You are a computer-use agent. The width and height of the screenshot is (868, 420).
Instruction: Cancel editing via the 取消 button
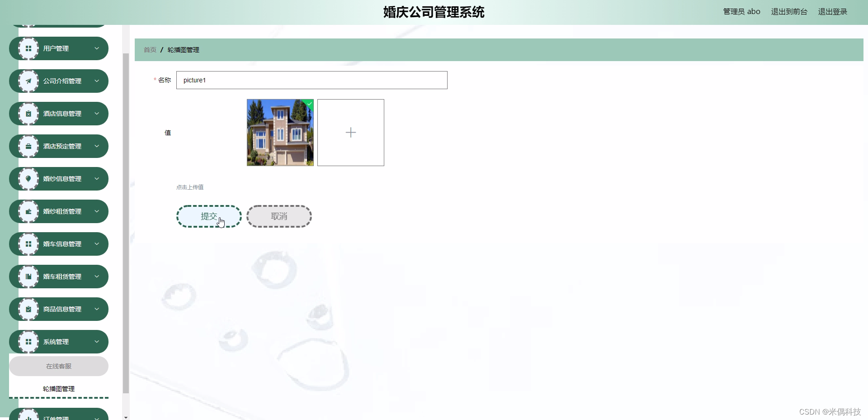coord(279,216)
